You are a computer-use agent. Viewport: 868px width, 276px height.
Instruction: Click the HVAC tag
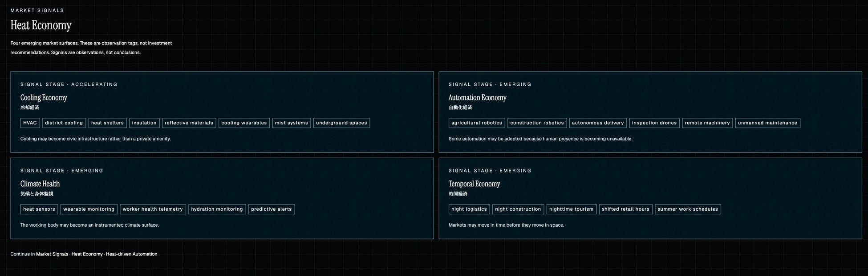(x=30, y=123)
